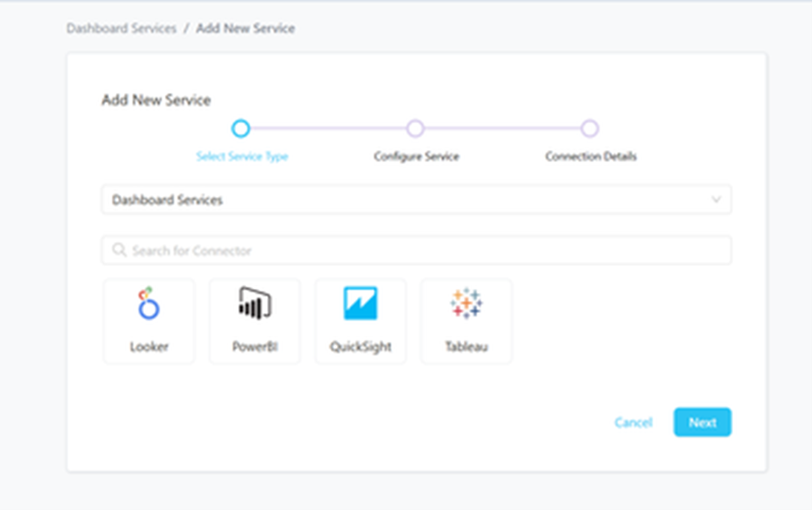Click the Configure Service step circle
Image resolution: width=812 pixels, height=510 pixels.
pos(415,128)
